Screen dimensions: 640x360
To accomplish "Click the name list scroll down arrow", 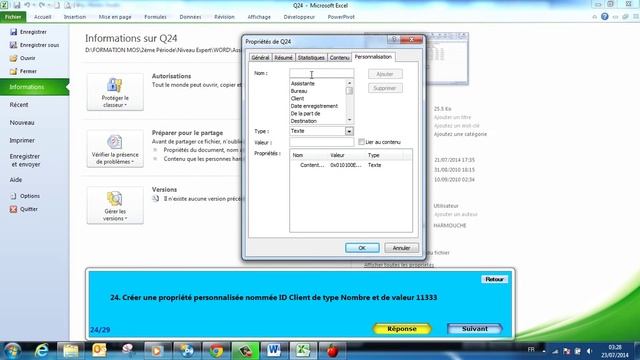I will point(349,120).
